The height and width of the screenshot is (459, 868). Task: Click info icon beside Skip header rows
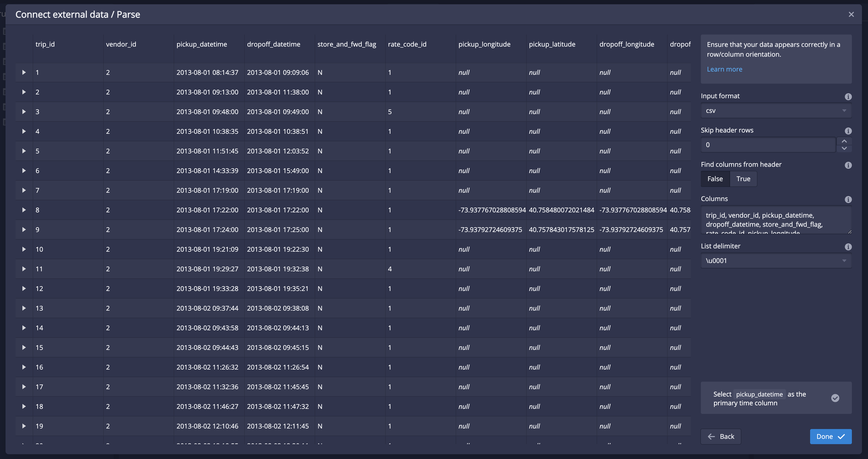pos(848,131)
